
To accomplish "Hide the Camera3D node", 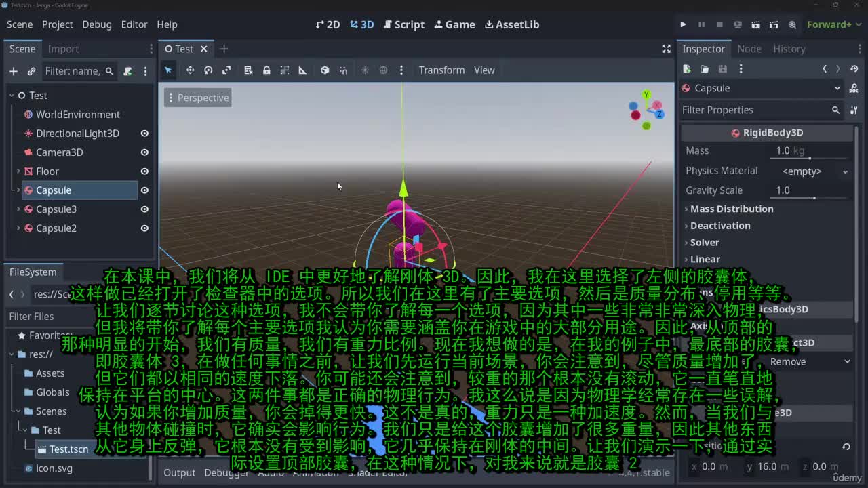I will pos(144,152).
